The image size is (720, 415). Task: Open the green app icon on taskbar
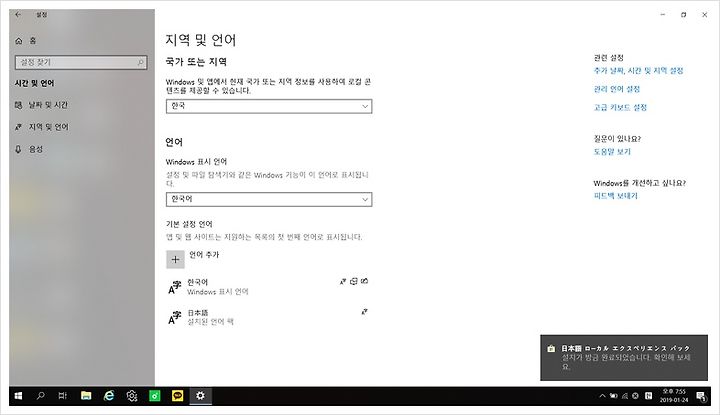pyautogui.click(x=155, y=396)
